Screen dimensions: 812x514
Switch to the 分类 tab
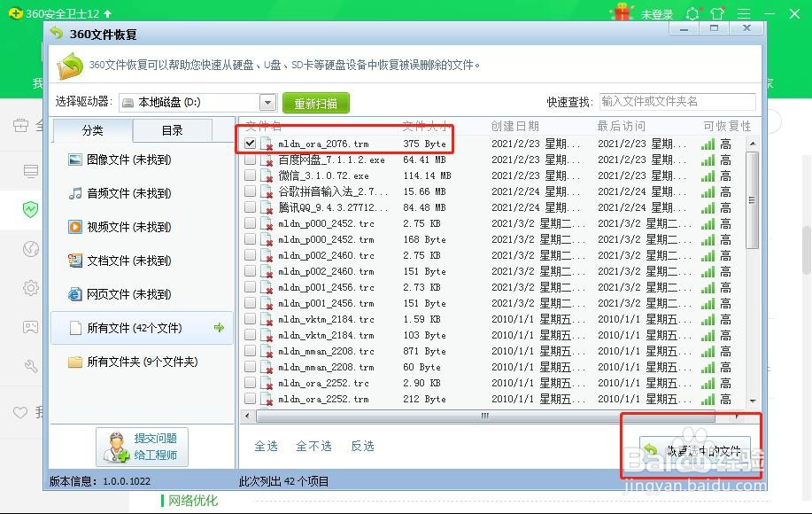click(x=93, y=130)
